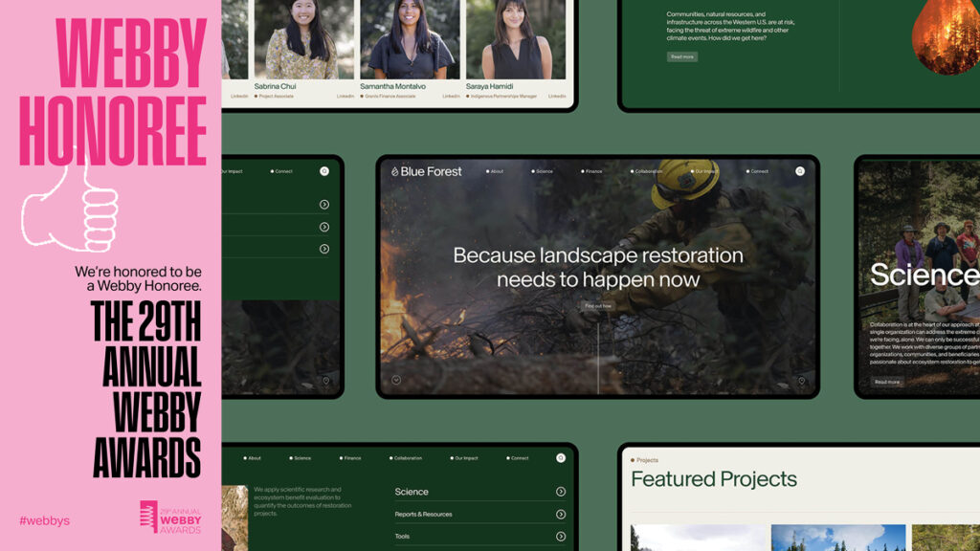This screenshot has height=551, width=980.
Task: Open search icon in the bottom-left mockup
Action: [x=561, y=458]
